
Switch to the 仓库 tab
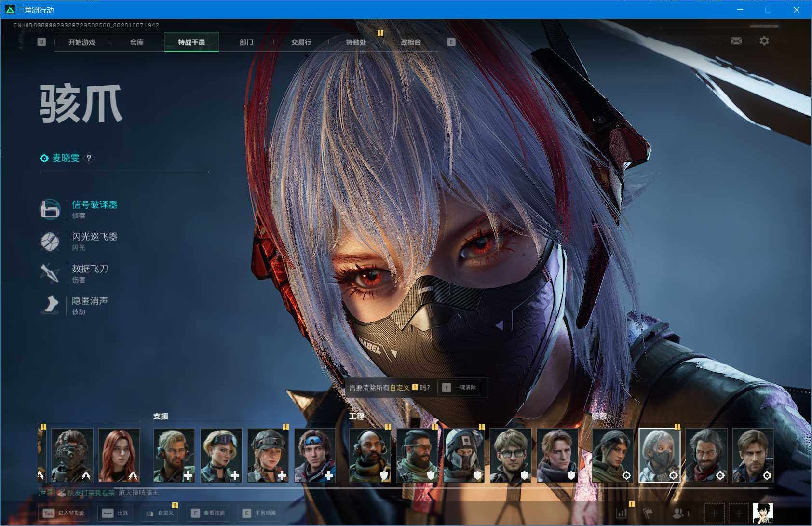click(x=137, y=42)
